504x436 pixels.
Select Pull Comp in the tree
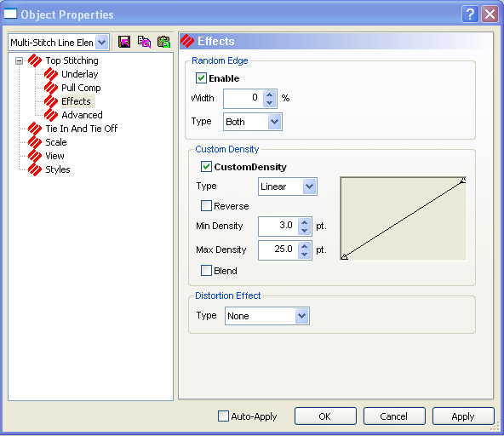tap(81, 88)
